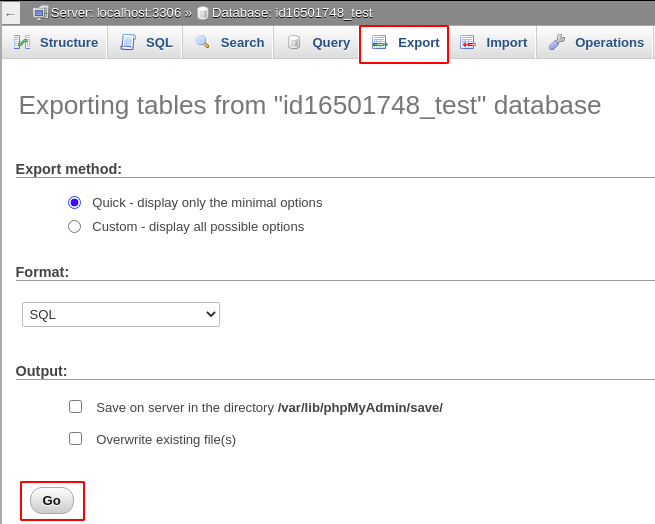Open the SQL format dropdown

[x=121, y=314]
